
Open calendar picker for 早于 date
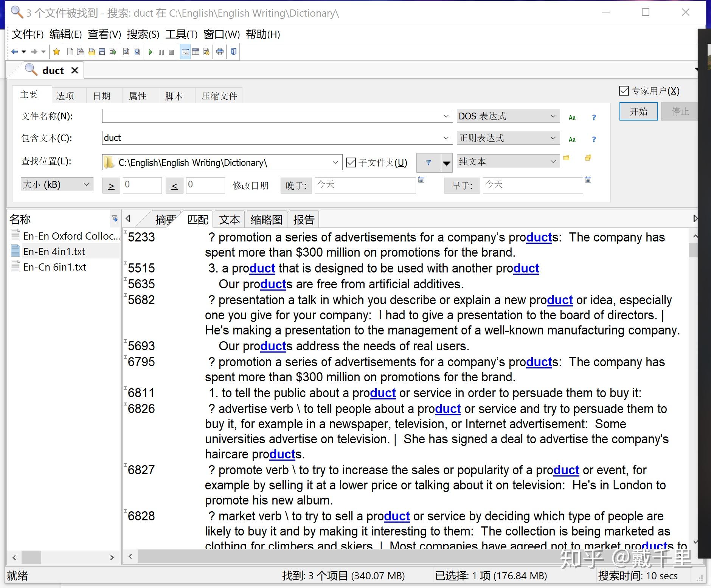click(588, 180)
